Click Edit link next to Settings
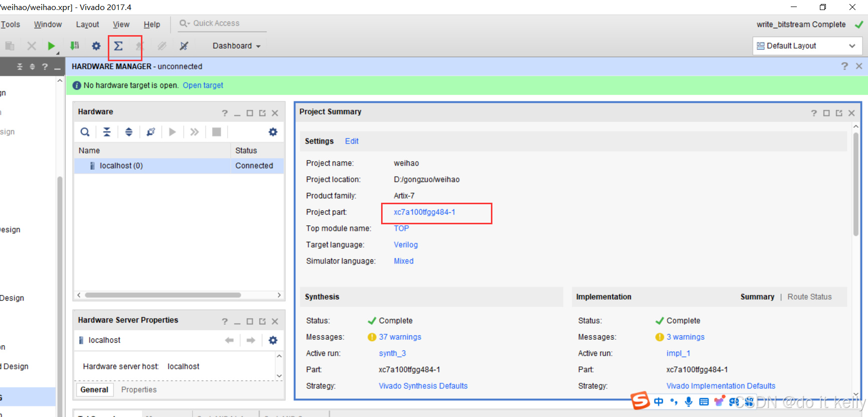868x417 pixels. pos(352,141)
